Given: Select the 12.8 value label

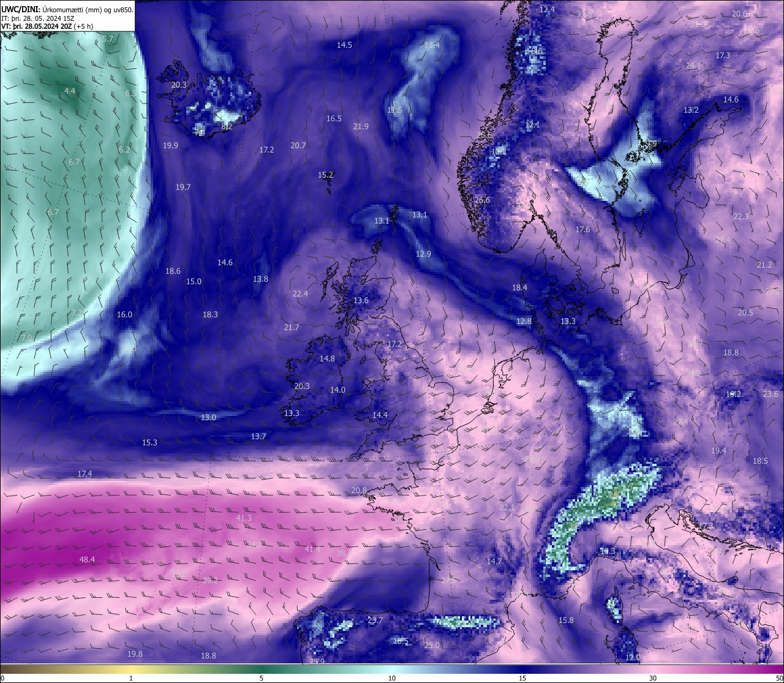Looking at the screenshot, I should coord(524,321).
